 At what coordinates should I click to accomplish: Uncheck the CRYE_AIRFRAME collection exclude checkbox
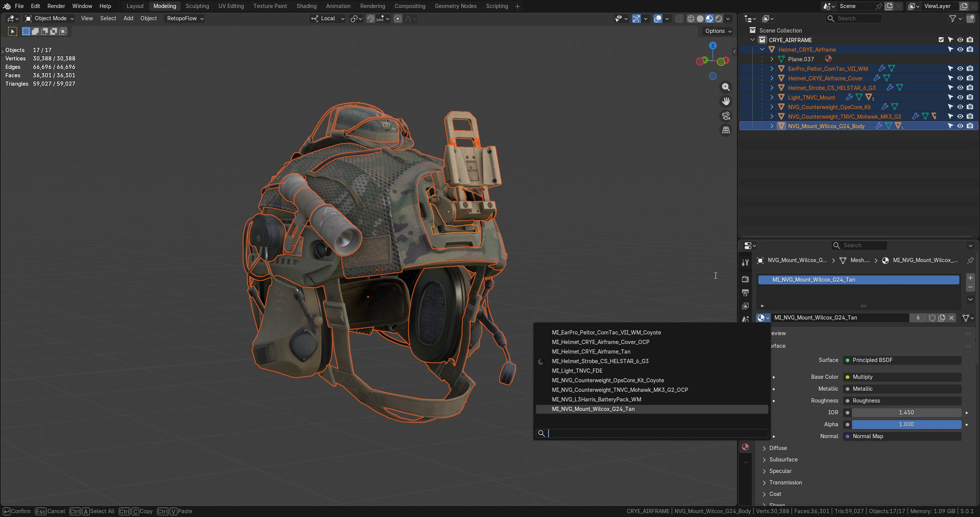pyautogui.click(x=941, y=40)
